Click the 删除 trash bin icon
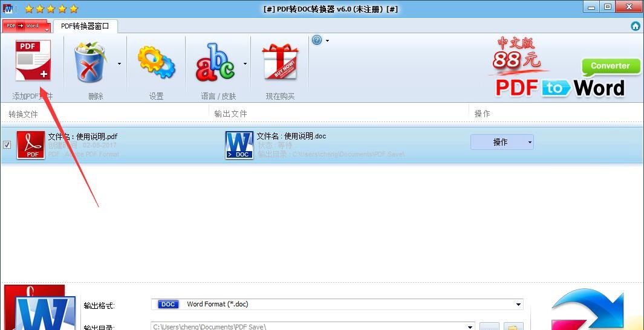Image resolution: width=644 pixels, height=330 pixels. (90, 62)
